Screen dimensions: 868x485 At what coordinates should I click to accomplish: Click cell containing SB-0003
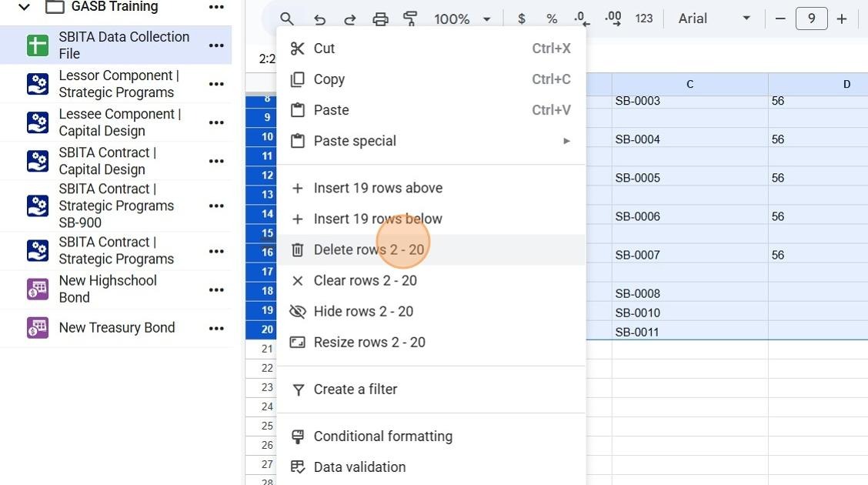coord(689,102)
